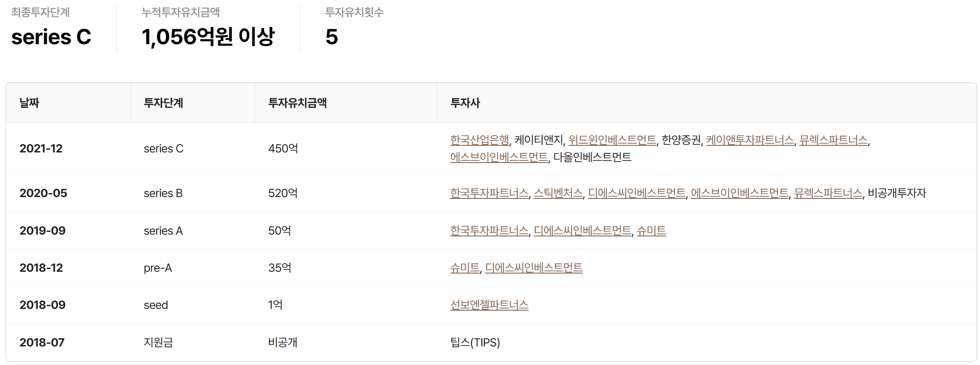
Task: Click 한국투자파트너스 in the series B row
Action: tap(489, 193)
